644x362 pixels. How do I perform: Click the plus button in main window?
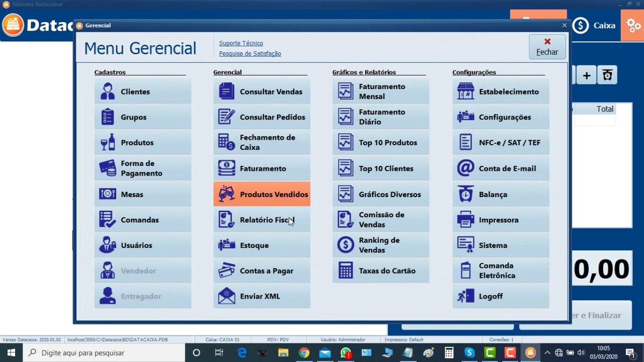tap(587, 75)
